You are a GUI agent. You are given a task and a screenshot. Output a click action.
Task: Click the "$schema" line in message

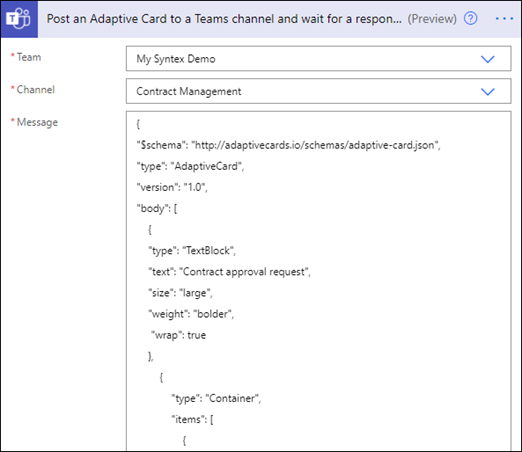(288, 145)
